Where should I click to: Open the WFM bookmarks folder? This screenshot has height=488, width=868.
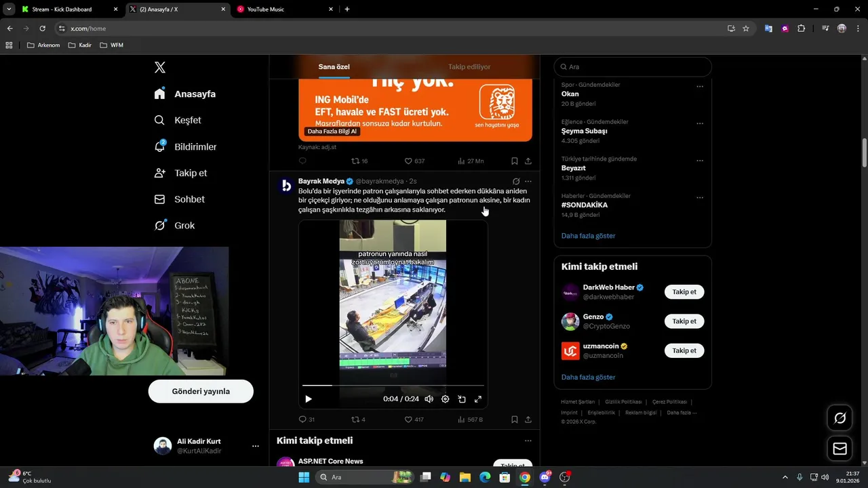[111, 45]
